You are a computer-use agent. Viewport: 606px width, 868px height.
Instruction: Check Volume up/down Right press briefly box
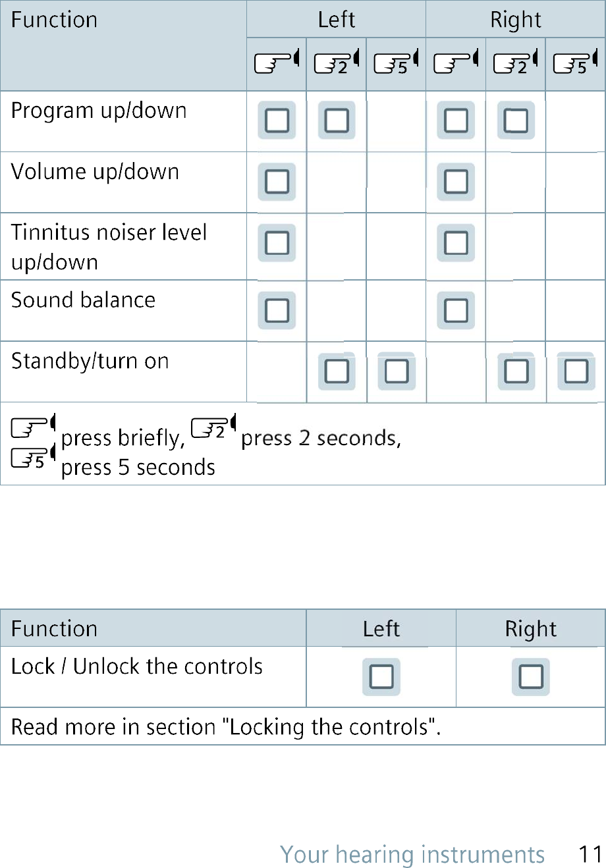(x=456, y=182)
